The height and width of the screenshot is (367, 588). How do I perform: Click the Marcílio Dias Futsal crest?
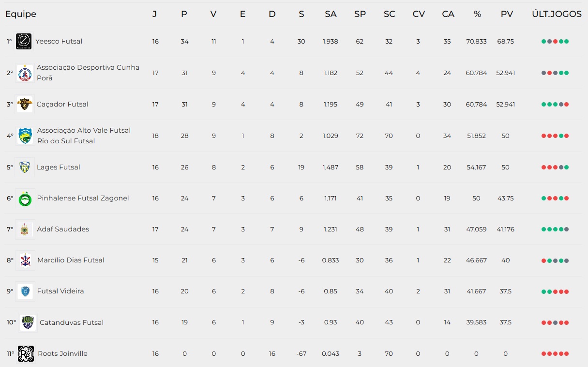pos(25,260)
